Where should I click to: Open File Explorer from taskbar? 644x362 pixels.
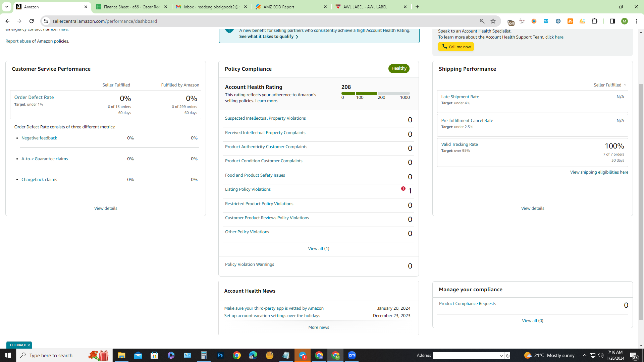[x=121, y=355]
